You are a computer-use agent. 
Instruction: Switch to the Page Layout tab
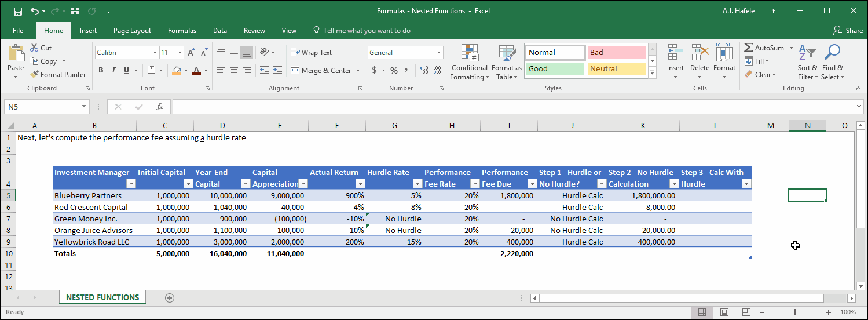coord(132,31)
